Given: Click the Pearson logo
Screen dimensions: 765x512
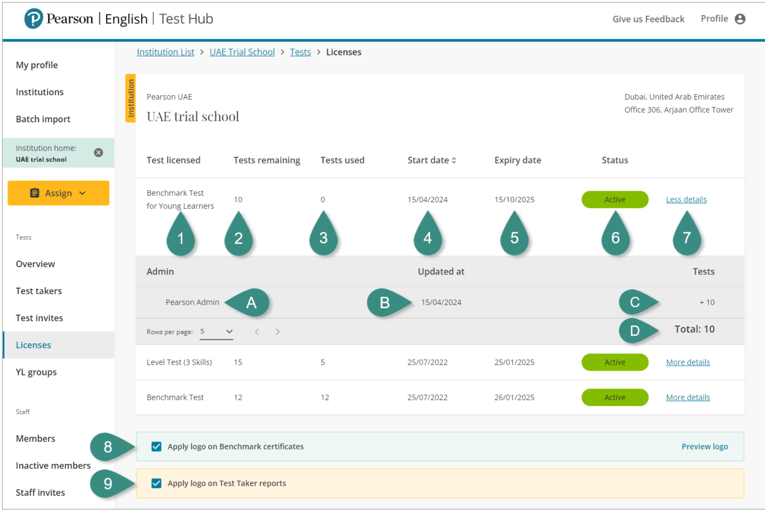Looking at the screenshot, I should [x=34, y=19].
